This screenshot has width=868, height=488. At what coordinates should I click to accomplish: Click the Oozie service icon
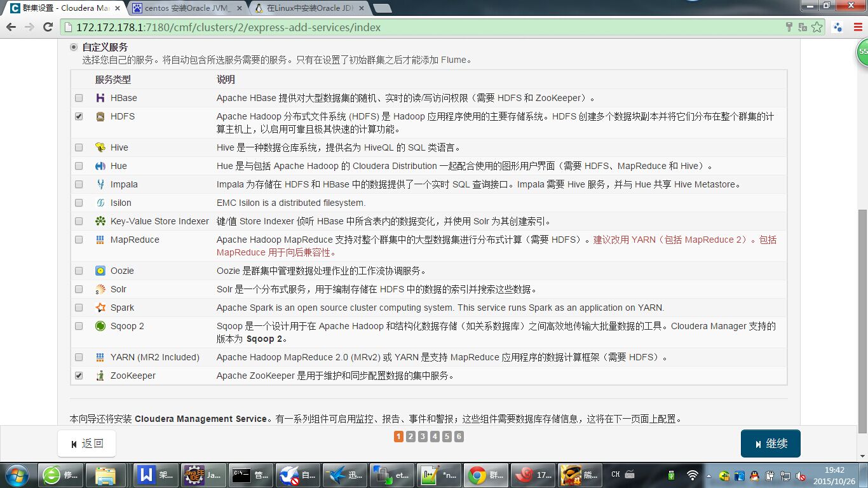coord(100,271)
